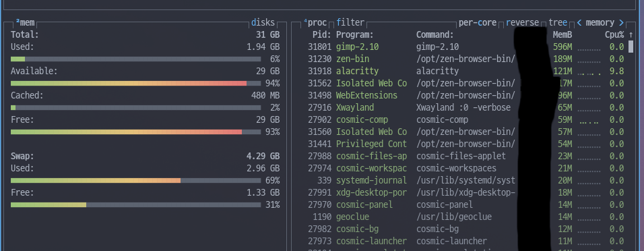Click the Cpu% column header
The width and height of the screenshot is (644, 251).
(x=614, y=35)
